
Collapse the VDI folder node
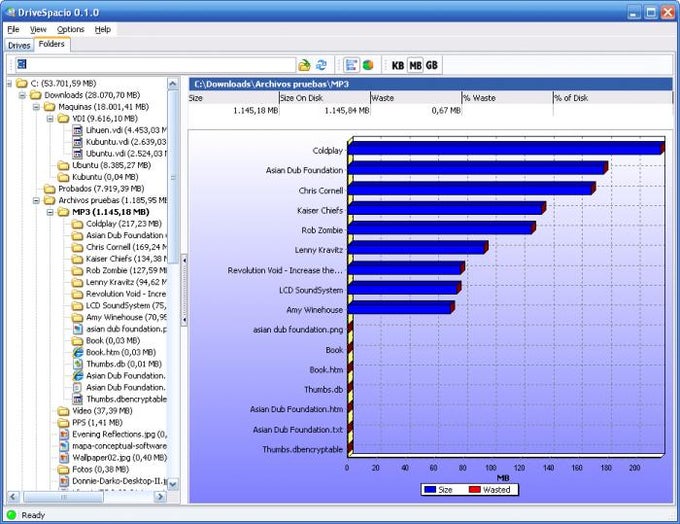[x=50, y=118]
